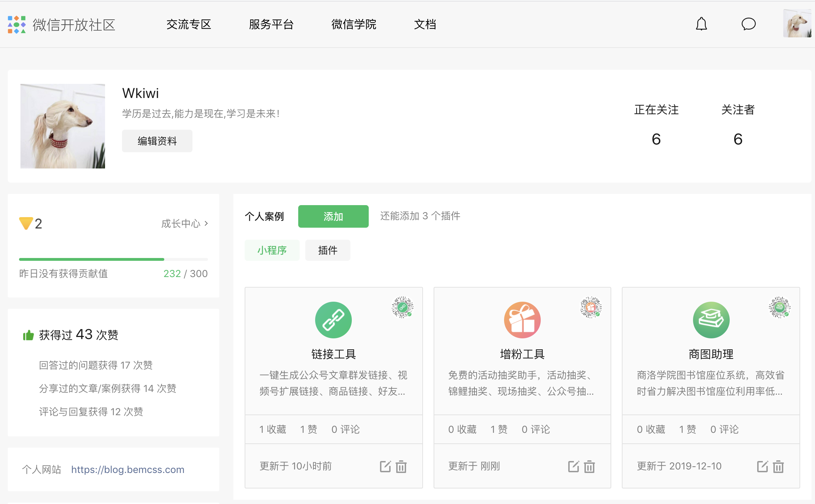
Task: Open the messages chat bubble icon
Action: click(748, 24)
